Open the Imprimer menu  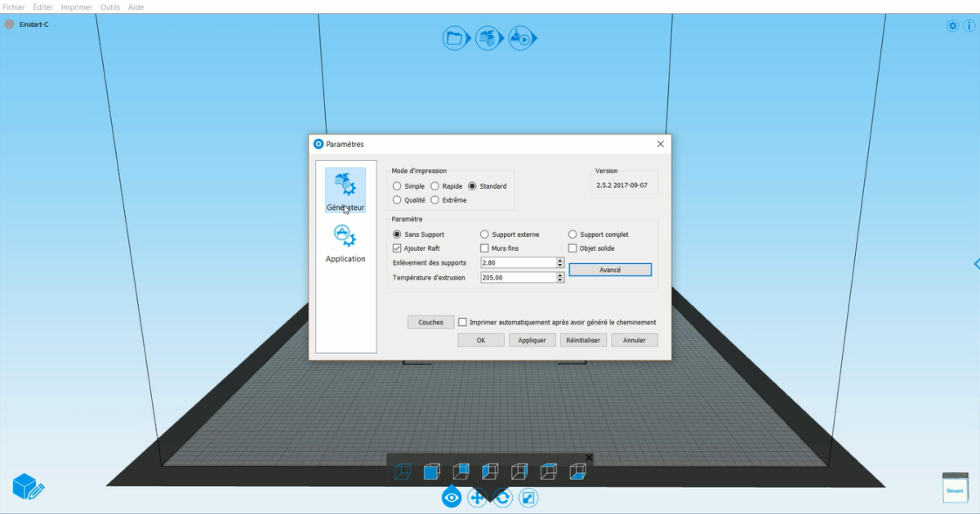click(x=77, y=7)
